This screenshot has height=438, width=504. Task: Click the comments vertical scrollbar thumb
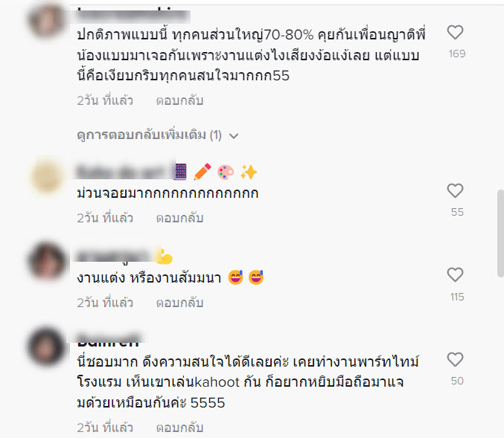[500, 234]
